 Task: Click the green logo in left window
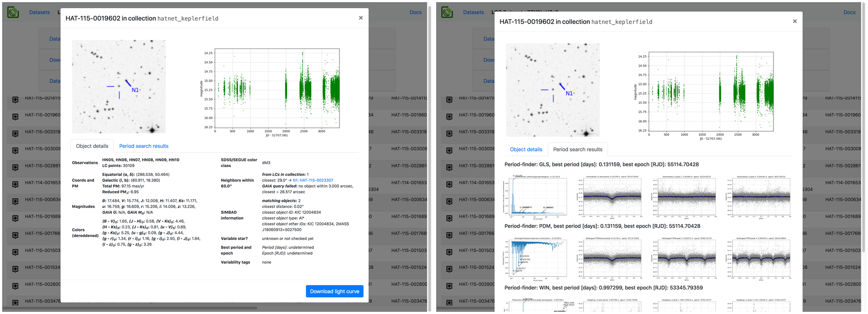(13, 12)
